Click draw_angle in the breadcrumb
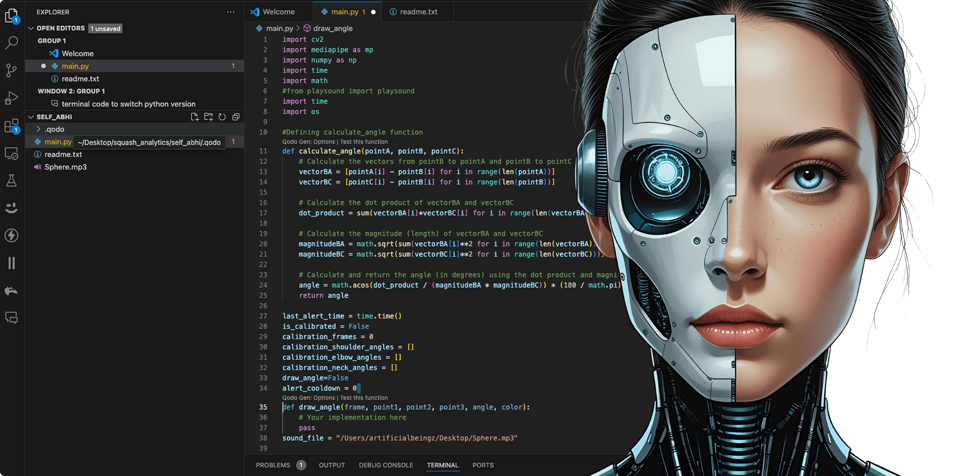 click(x=333, y=29)
